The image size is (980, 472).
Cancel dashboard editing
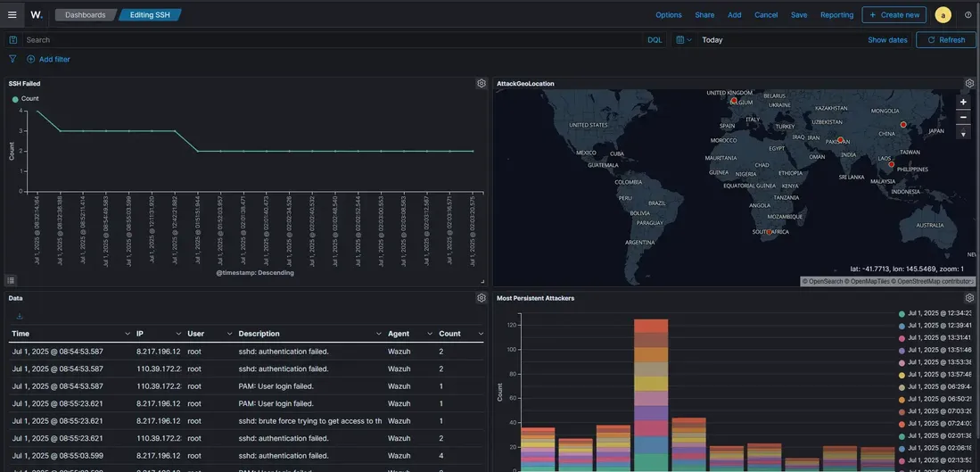pyautogui.click(x=766, y=15)
